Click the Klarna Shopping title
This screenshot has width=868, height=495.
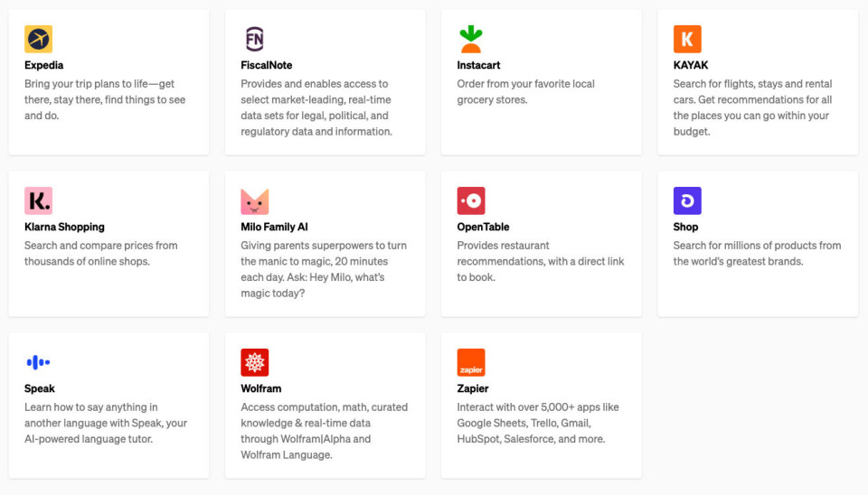pos(64,227)
